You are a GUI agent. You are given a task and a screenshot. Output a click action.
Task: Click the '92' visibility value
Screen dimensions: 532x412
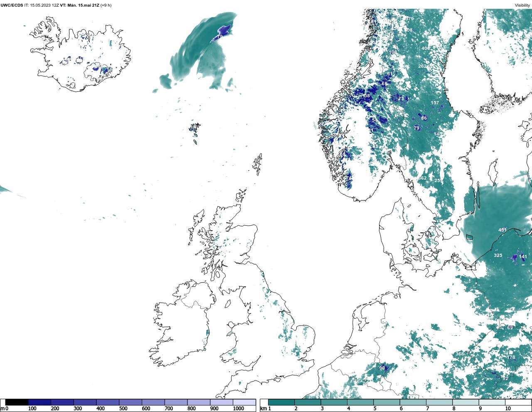505,378
